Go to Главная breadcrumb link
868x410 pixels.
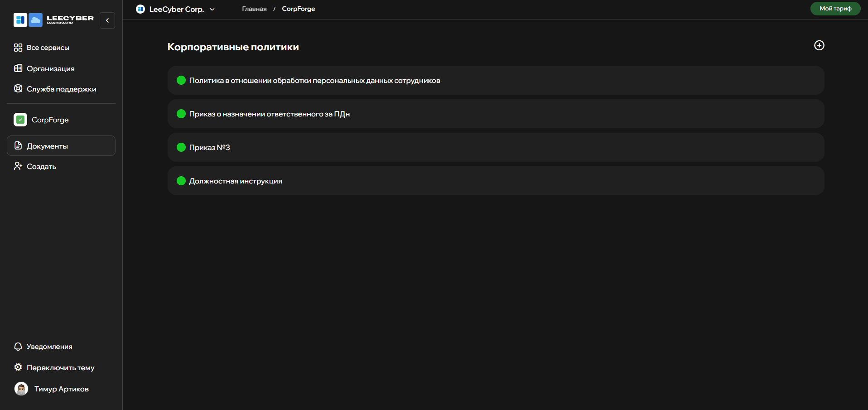254,9
